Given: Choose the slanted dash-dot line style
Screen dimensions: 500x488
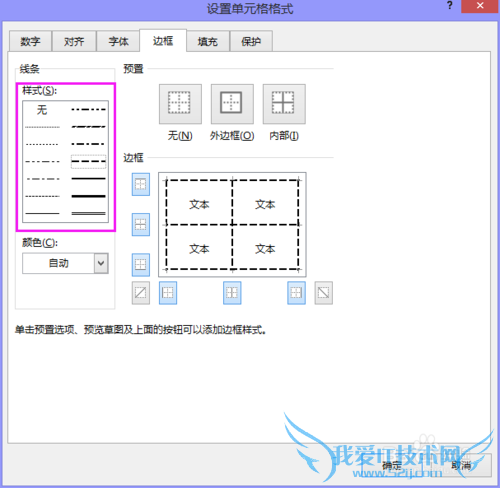Looking at the screenshot, I should (89, 127).
